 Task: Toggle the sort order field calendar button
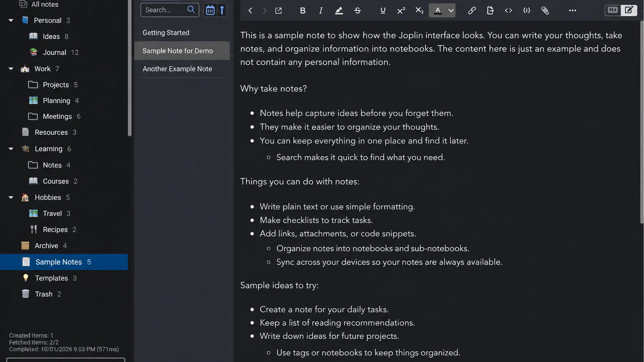coord(210,10)
